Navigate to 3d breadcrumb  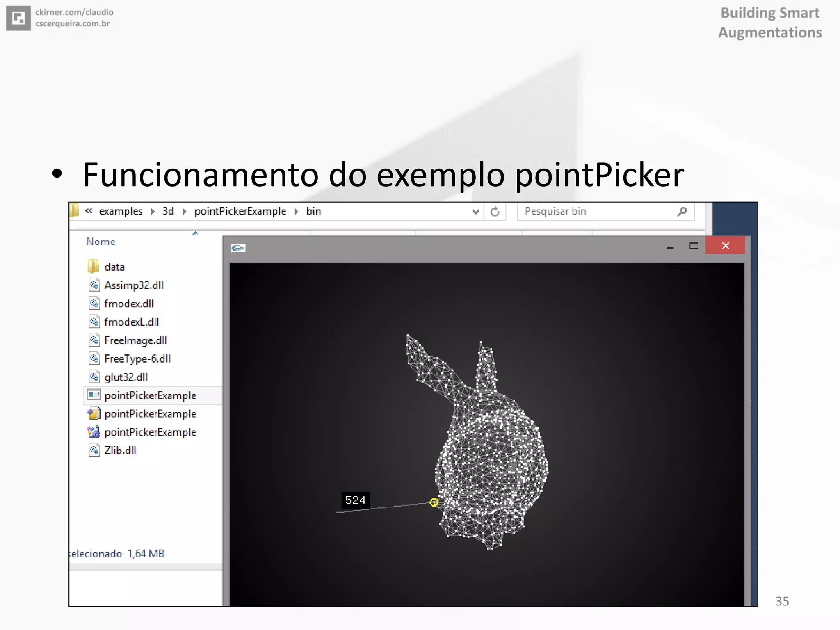[168, 211]
